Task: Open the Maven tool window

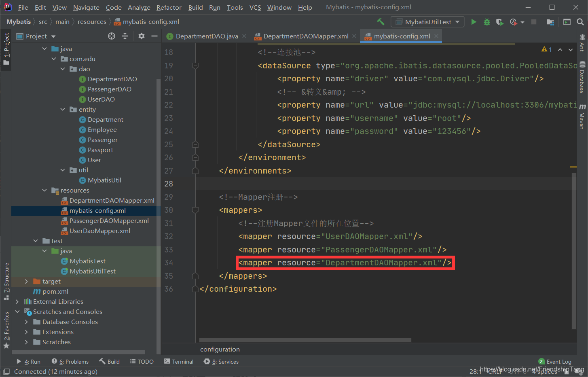Action: pyautogui.click(x=582, y=116)
